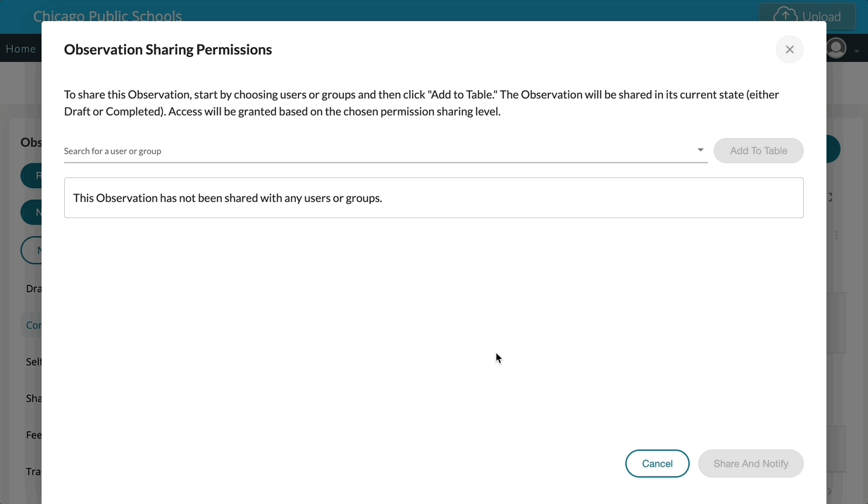Screen dimensions: 868x504
Task: Open the account menu caret beside avatar
Action: 857,51
